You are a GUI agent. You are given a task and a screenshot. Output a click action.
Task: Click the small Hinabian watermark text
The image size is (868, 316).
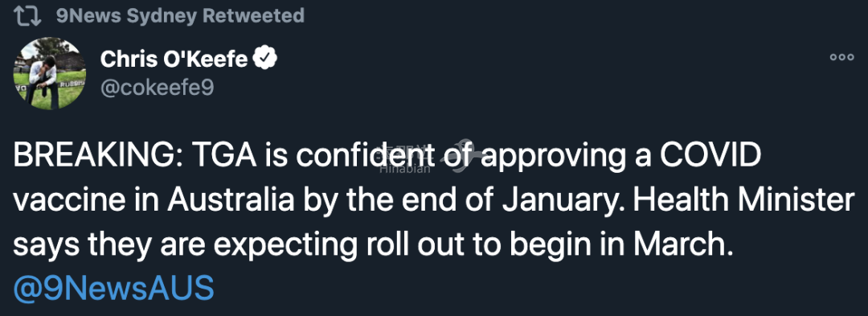(x=404, y=170)
